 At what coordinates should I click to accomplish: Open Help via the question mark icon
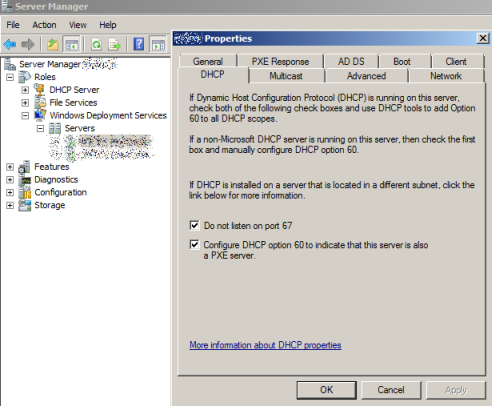coord(139,44)
